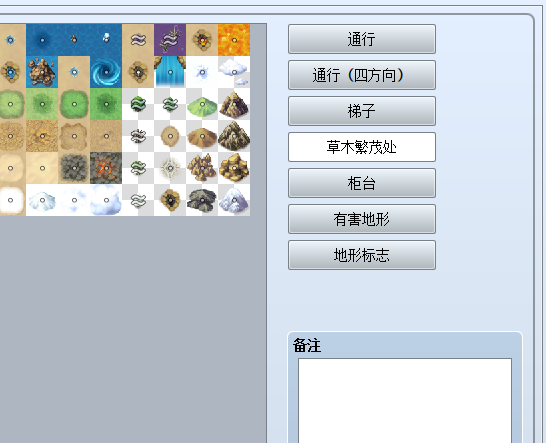
Task: Click the green grassy hill tile
Action: pos(202,104)
